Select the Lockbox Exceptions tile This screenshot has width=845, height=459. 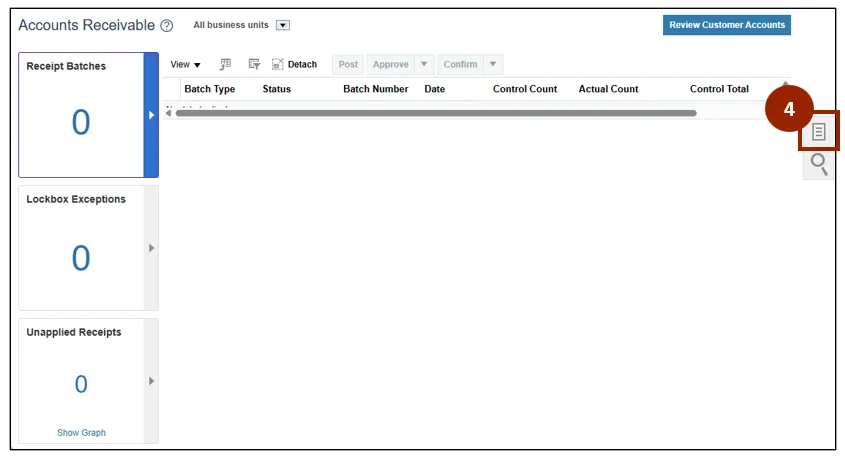81,248
